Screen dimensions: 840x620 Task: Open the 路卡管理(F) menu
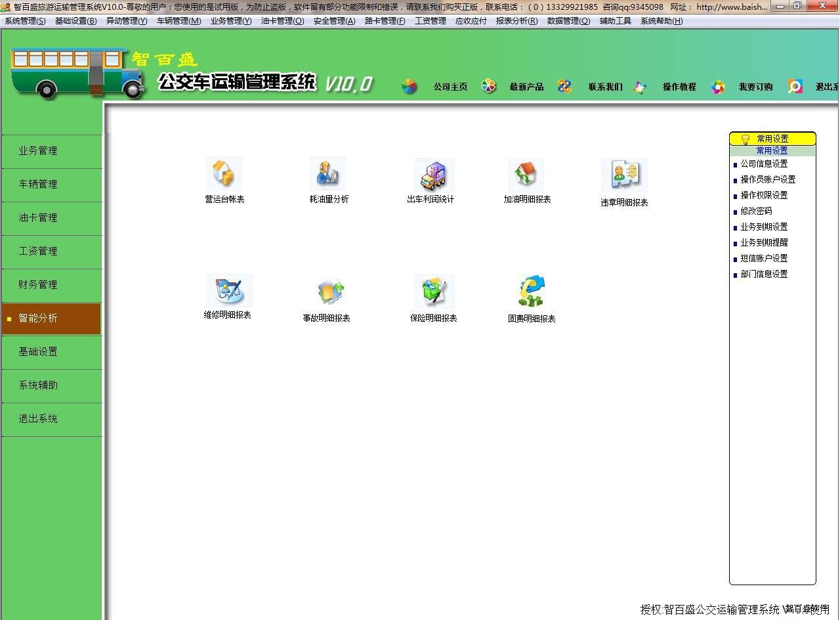(x=385, y=21)
